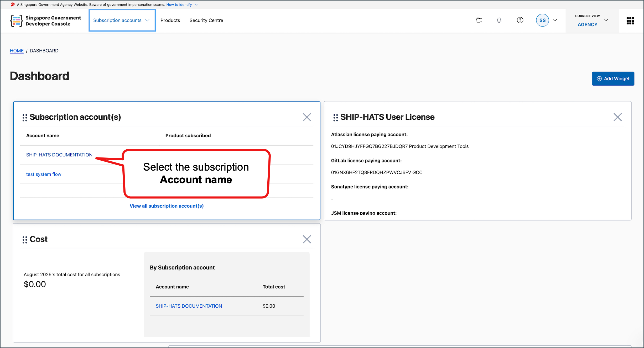This screenshot has height=348, width=644.
Task: Click the Sonatype license paying account label
Action: click(370, 187)
